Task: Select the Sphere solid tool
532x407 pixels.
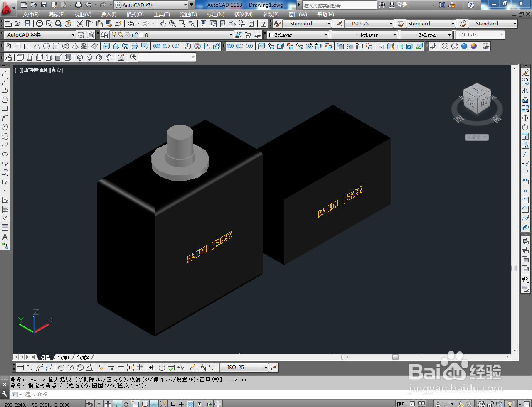Action: click(x=47, y=46)
